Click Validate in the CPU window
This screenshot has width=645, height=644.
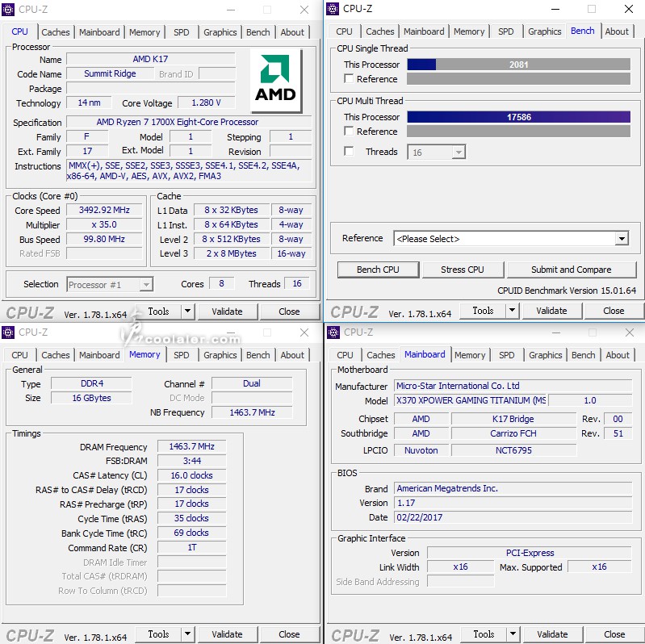tap(227, 312)
